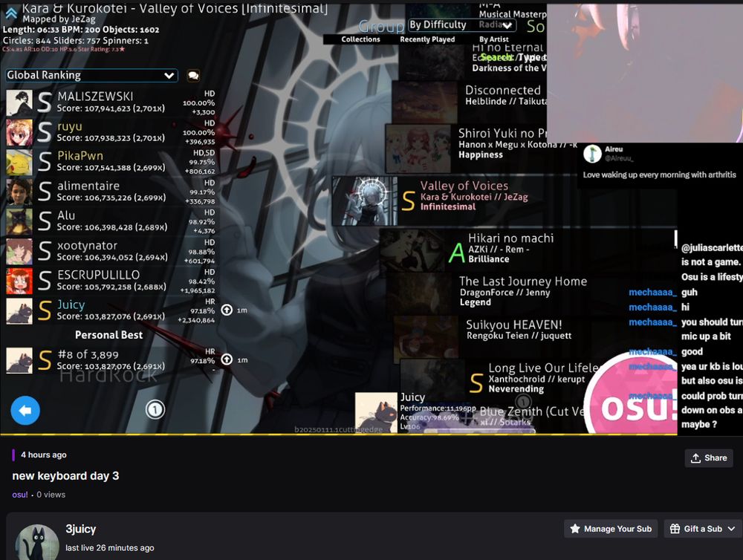Click the MALISZEWSKI player name
Image resolution: width=743 pixels, height=560 pixels.
click(95, 96)
